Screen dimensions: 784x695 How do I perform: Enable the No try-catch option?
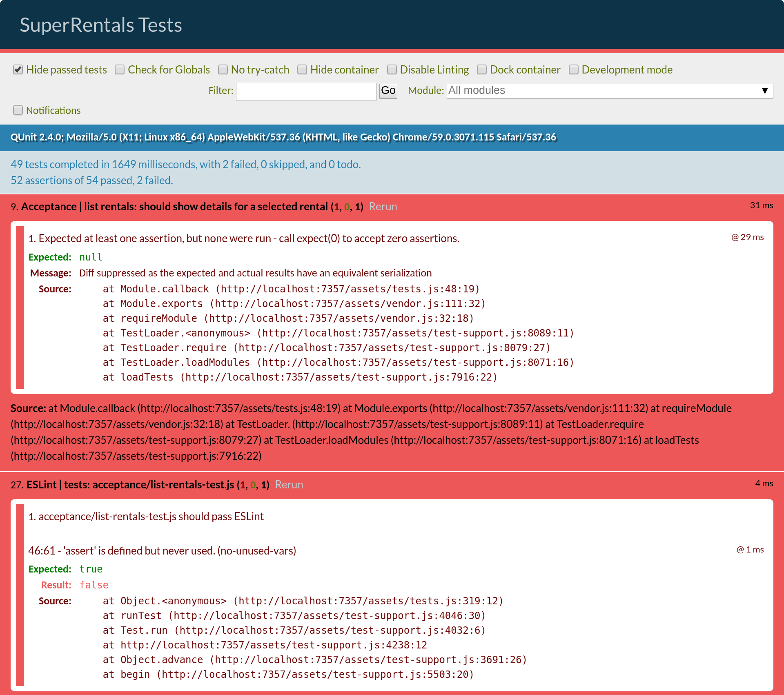223,70
